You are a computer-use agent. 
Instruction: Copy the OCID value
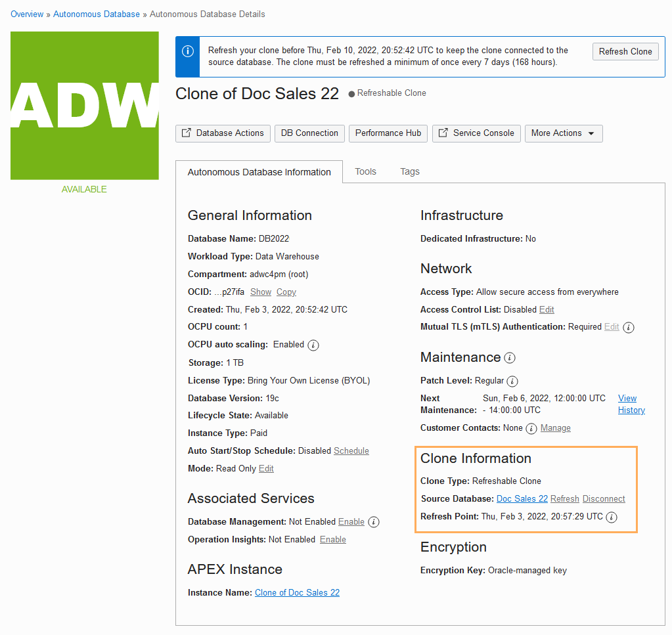coord(286,292)
